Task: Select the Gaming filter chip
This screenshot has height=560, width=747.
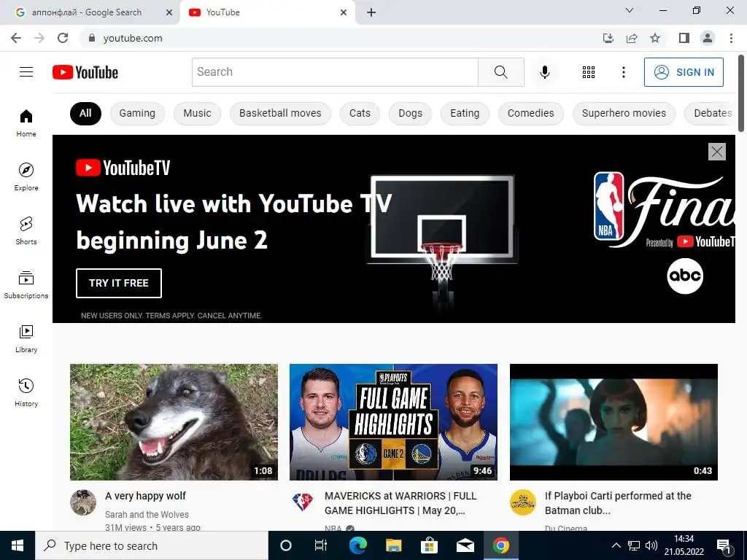Action: (x=137, y=113)
